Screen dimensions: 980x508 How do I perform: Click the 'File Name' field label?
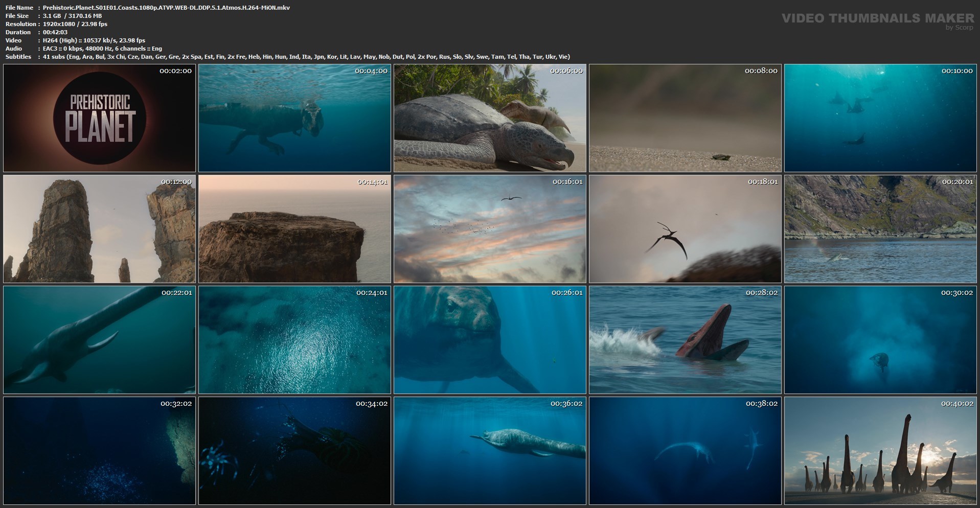tap(19, 8)
